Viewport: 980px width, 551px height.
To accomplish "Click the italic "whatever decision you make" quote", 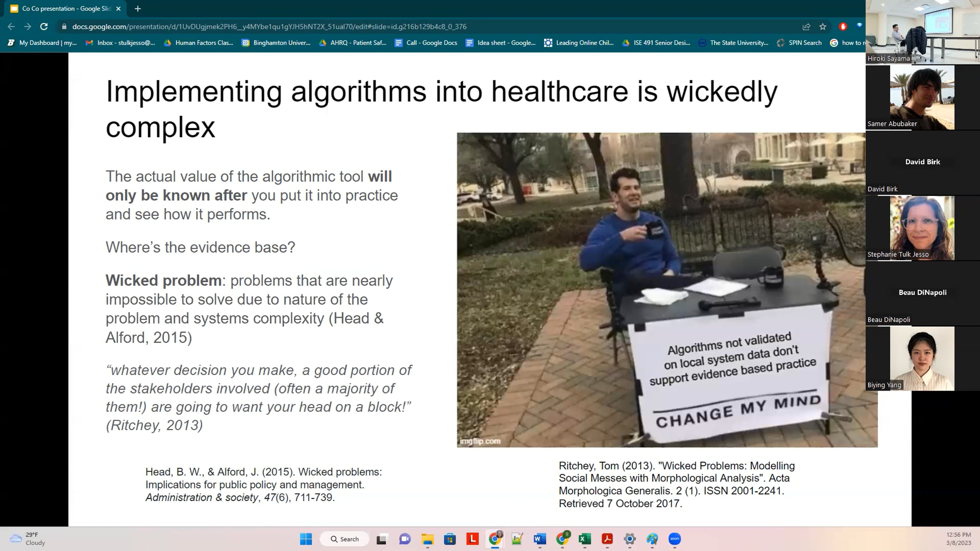I will pos(259,398).
